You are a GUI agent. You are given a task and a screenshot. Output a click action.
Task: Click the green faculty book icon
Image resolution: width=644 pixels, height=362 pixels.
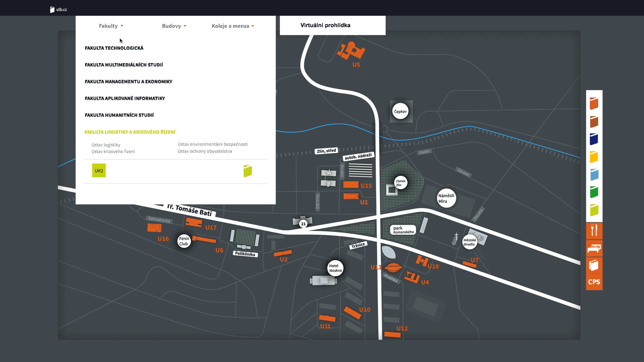(x=594, y=192)
